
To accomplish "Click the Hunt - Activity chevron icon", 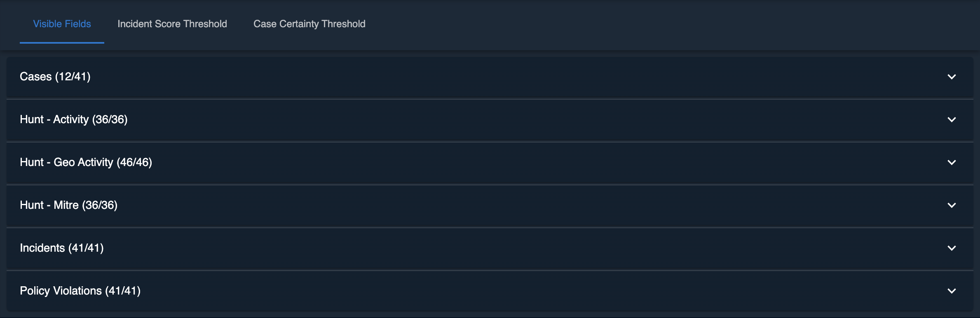I will tap(952, 120).
